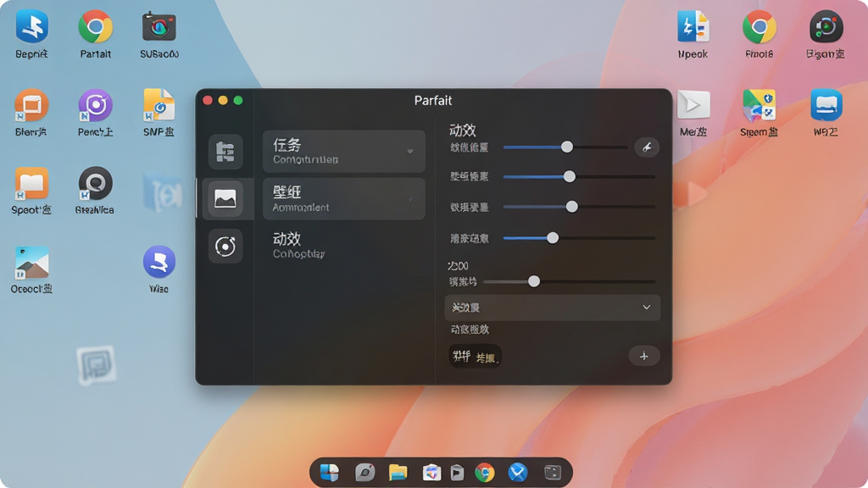Click the purple Penc desktop icon
This screenshot has width=868, height=488.
point(95,105)
